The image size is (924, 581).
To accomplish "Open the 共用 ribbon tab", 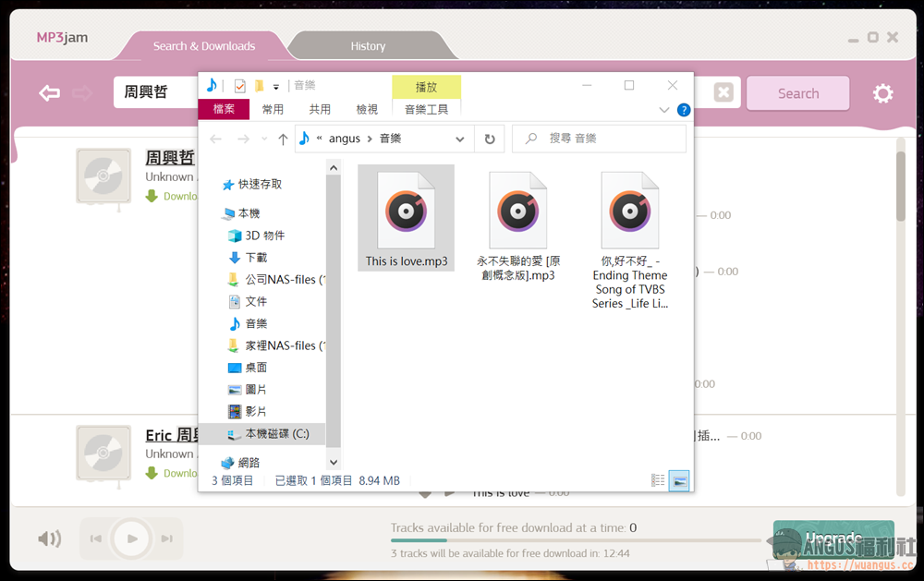I will coord(320,109).
